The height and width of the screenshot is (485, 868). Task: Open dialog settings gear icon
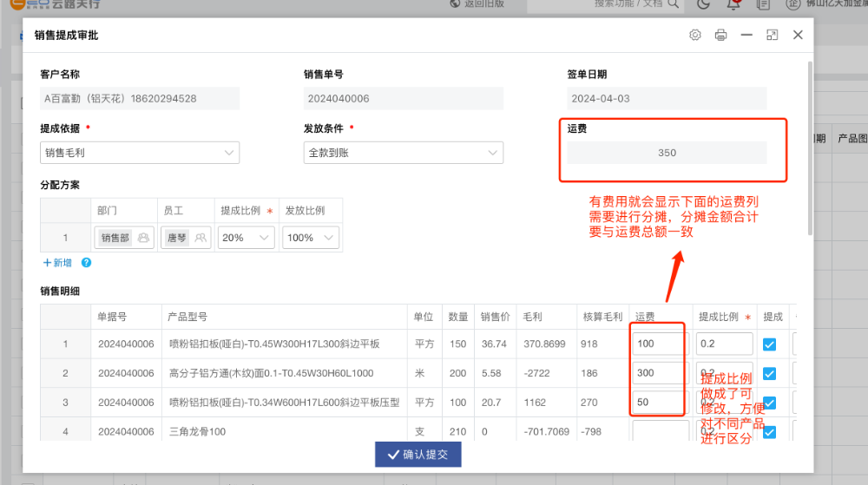pyautogui.click(x=694, y=35)
